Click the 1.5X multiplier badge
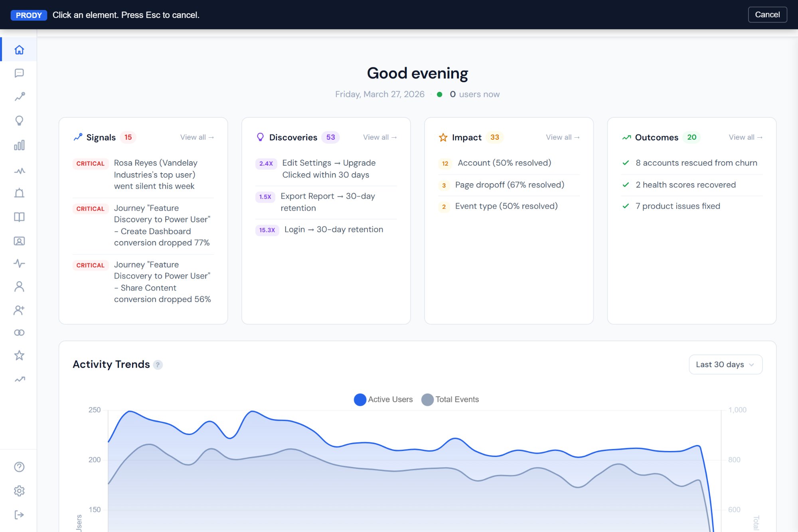The width and height of the screenshot is (798, 532). 265,197
